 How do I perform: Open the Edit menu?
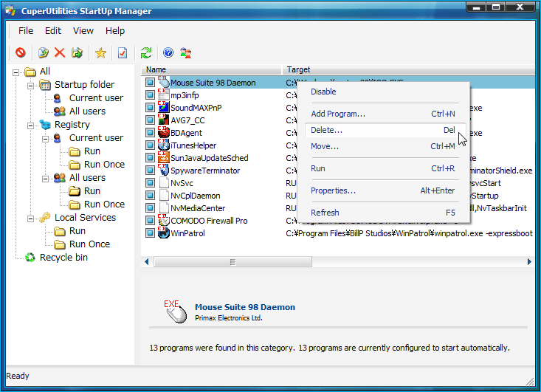(x=53, y=31)
